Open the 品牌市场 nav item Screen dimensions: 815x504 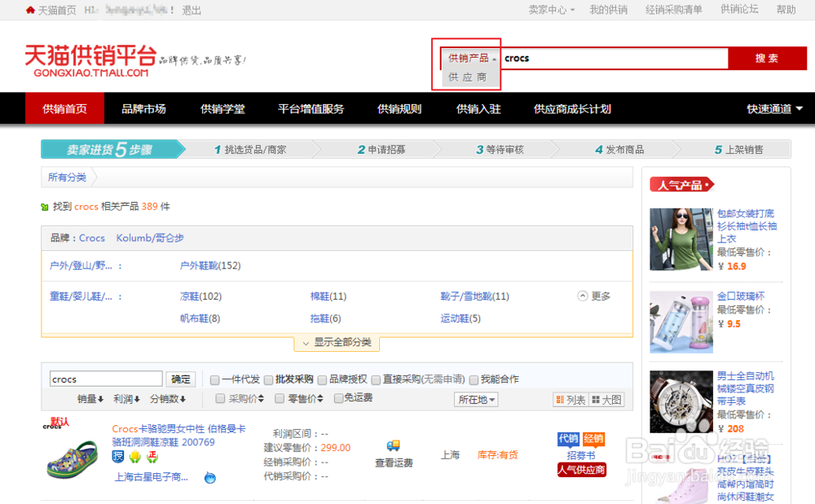pyautogui.click(x=143, y=109)
